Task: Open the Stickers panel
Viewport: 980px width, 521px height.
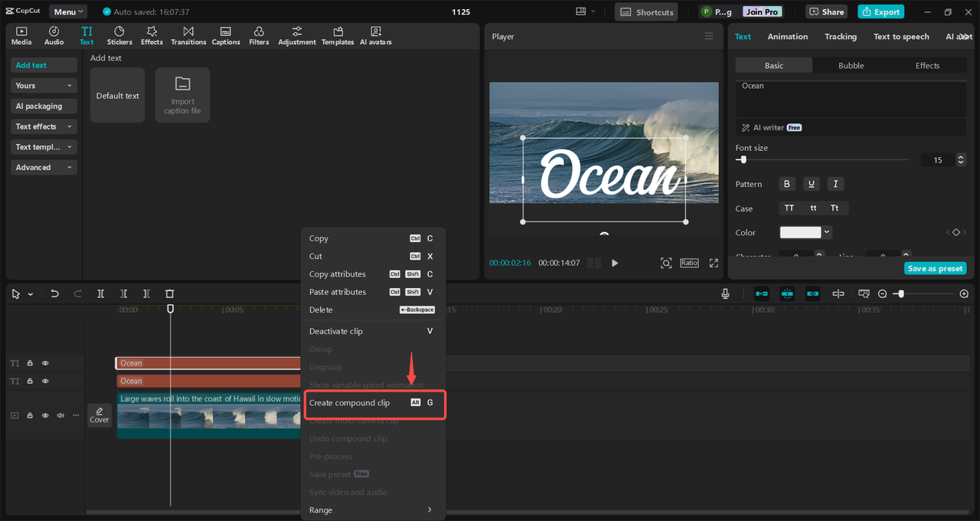Action: pyautogui.click(x=119, y=35)
